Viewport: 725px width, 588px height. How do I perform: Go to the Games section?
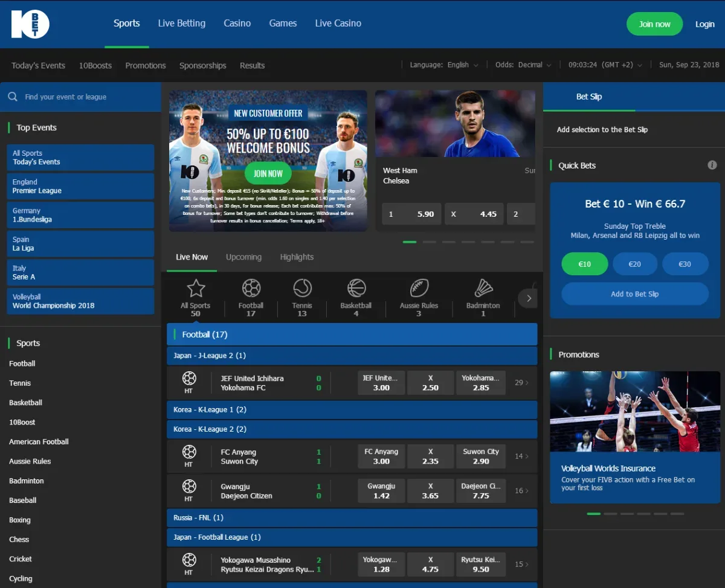point(283,24)
